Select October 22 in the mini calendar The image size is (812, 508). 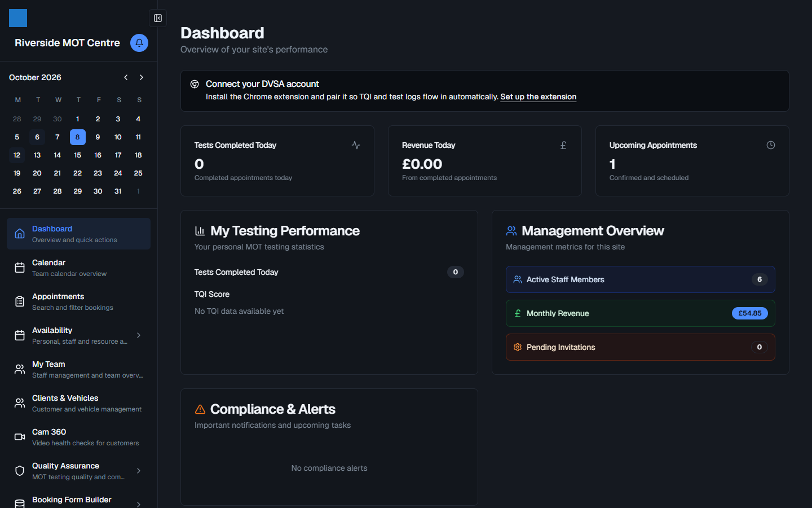click(78, 173)
